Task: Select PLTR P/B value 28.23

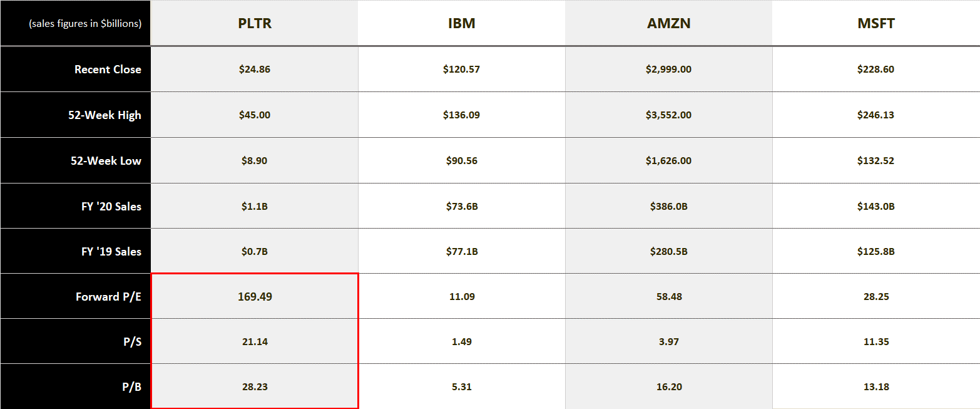Action: click(255, 387)
